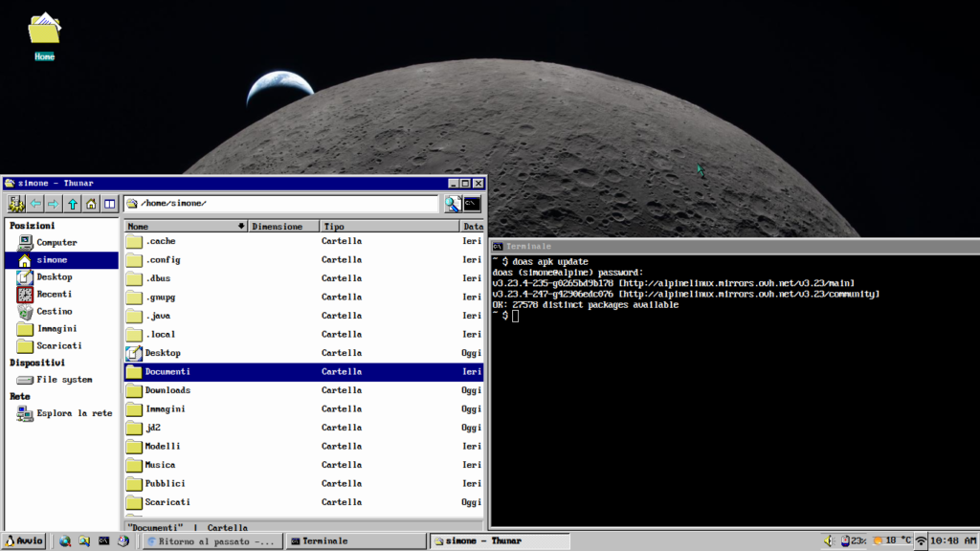The width and height of the screenshot is (980, 551).
Task: Sort by the Nome column header
Action: [186, 226]
